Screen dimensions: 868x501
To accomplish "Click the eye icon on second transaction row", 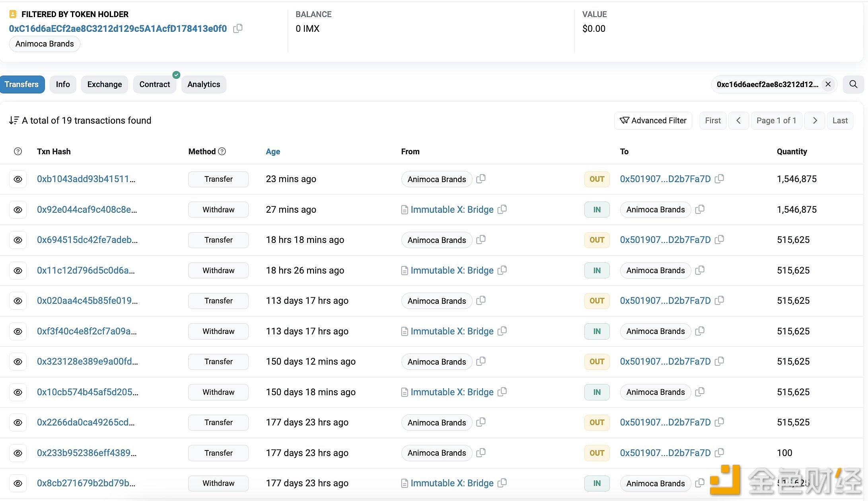I will point(18,209).
